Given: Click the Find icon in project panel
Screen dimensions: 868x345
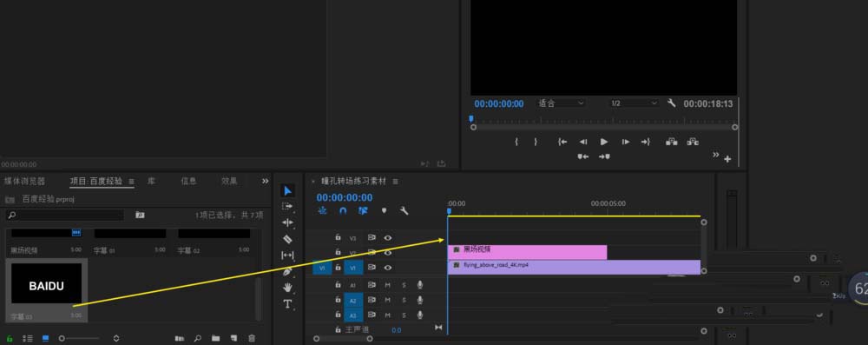Looking at the screenshot, I should pos(197,338).
